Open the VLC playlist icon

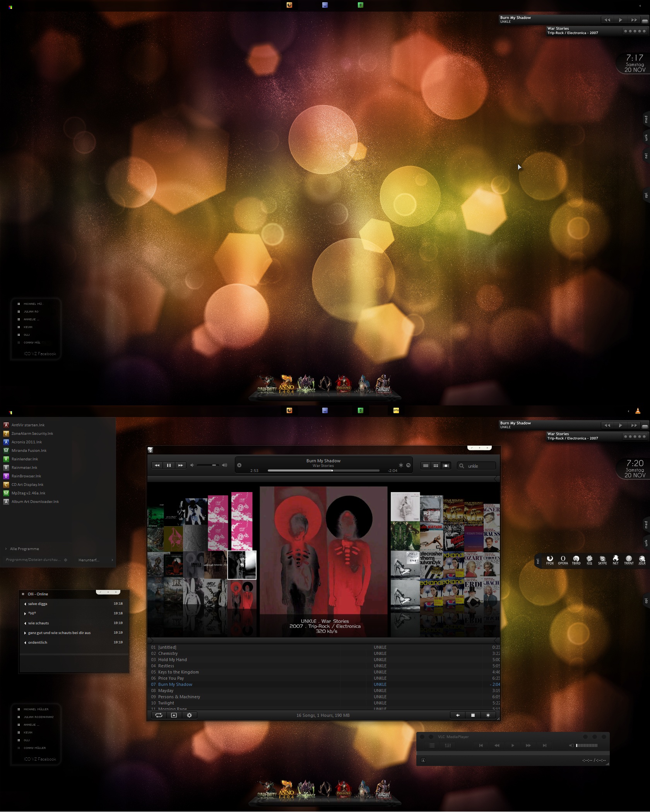(432, 745)
